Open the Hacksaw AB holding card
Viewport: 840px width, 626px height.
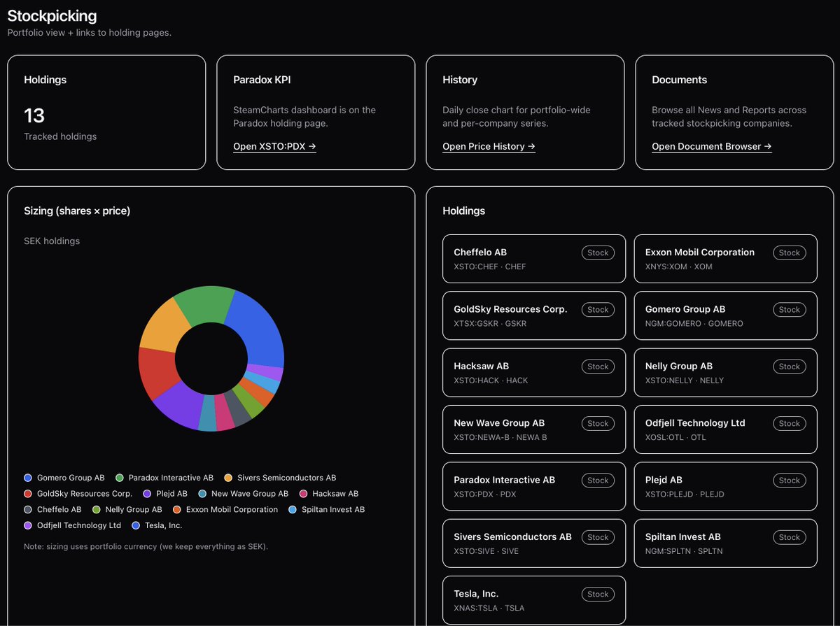tap(533, 372)
